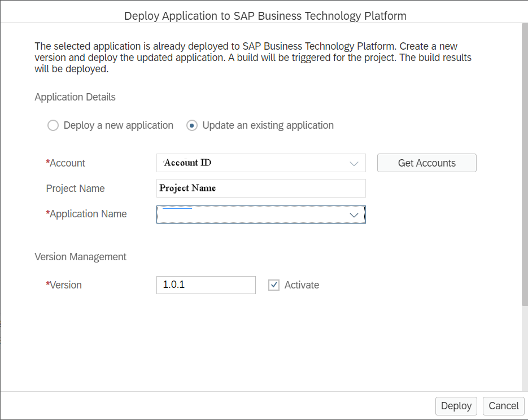Click the Version field label
Viewport: 528px width, 420px height.
click(x=64, y=285)
